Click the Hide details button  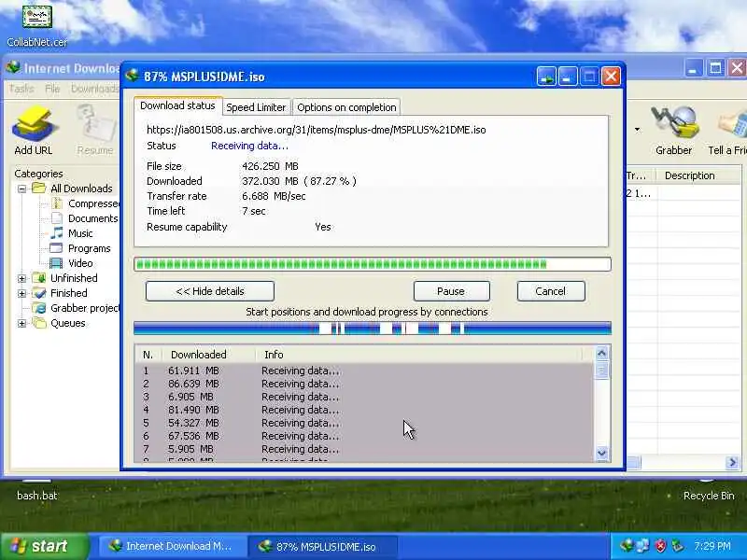coord(210,291)
